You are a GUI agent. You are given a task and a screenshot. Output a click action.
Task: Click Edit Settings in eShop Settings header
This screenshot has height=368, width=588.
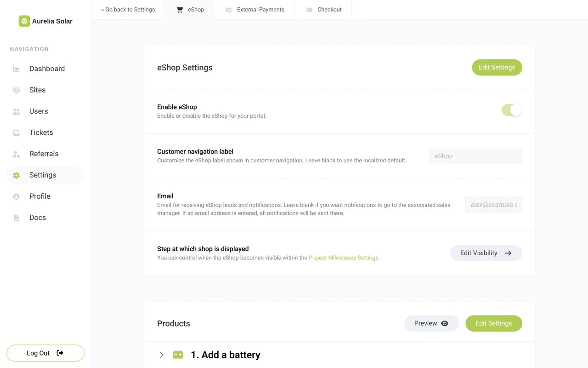497,67
